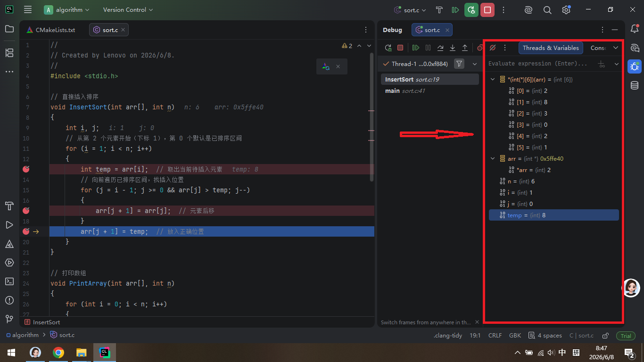Click Resume Program in Debug panel toolbar

coord(416,48)
